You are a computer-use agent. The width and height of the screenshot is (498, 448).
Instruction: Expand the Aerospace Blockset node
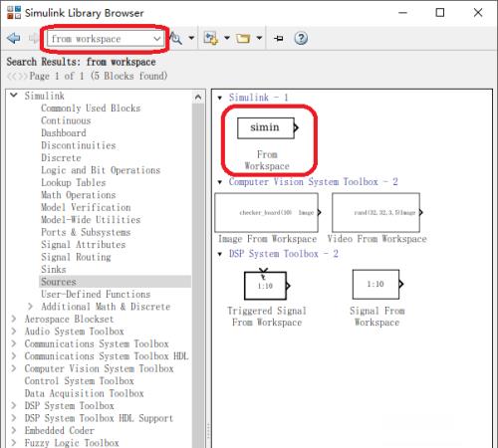14,319
